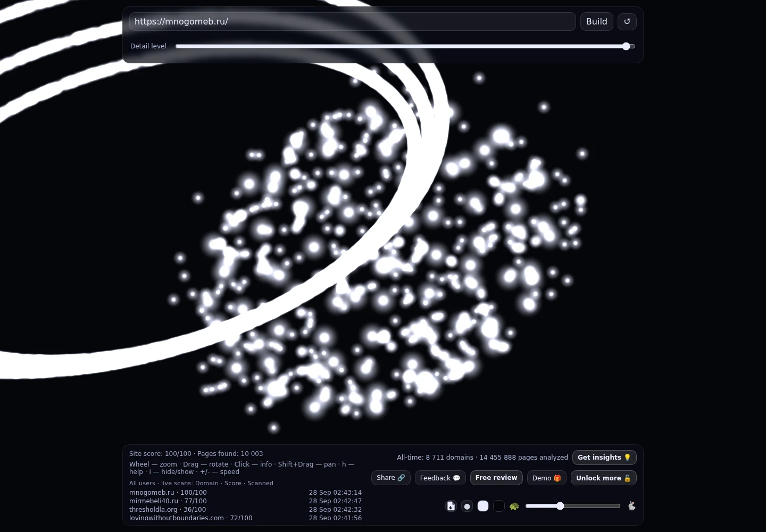Click the Detail level slider track
The height and width of the screenshot is (532, 766).
(405, 46)
